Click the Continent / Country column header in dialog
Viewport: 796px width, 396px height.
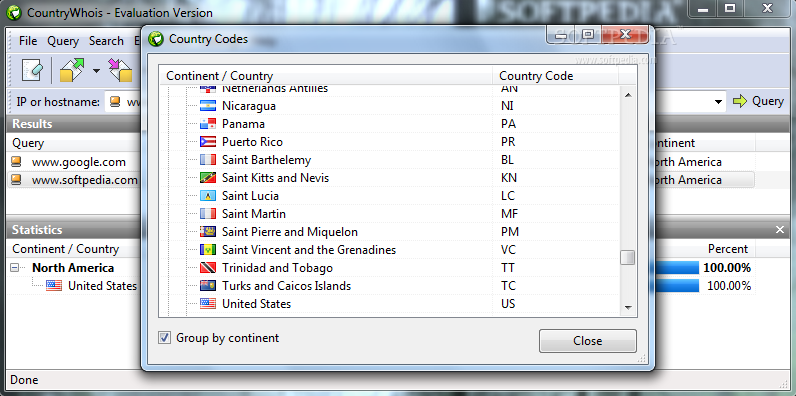[325, 76]
